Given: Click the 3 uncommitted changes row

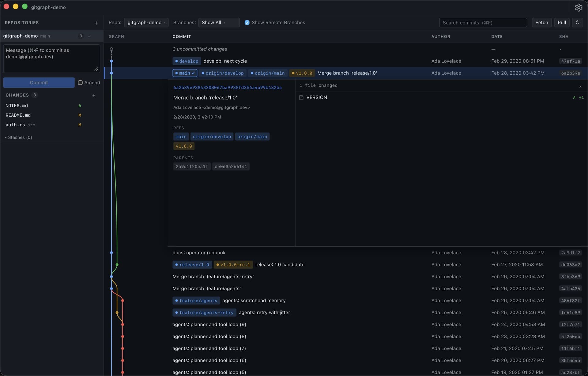Looking at the screenshot, I should coord(346,49).
